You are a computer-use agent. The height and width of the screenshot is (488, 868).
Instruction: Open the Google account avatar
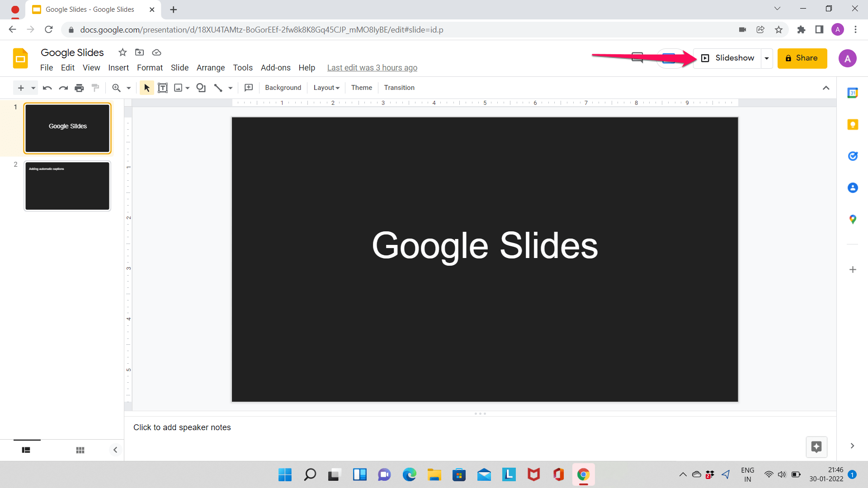click(847, 58)
